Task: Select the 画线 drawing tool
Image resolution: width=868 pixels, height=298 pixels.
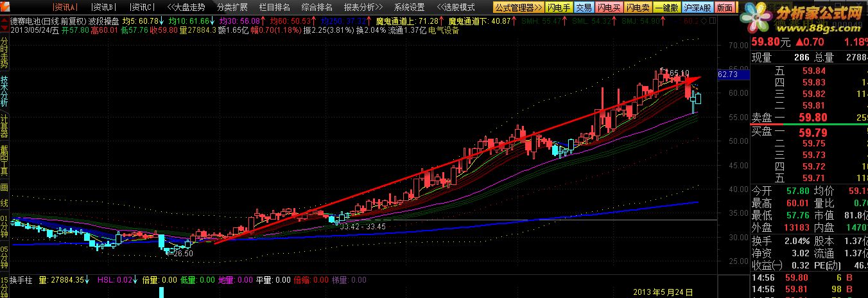Action: 4,195
